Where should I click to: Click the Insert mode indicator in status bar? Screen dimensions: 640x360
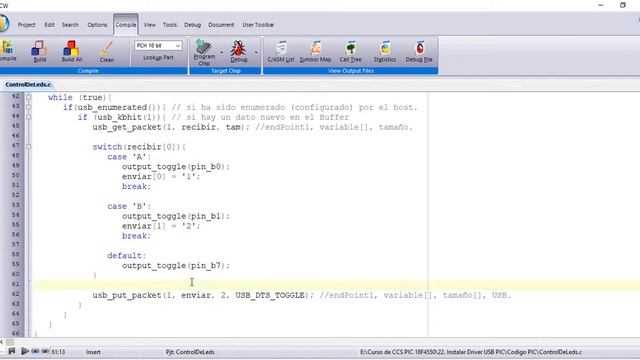[x=93, y=352]
